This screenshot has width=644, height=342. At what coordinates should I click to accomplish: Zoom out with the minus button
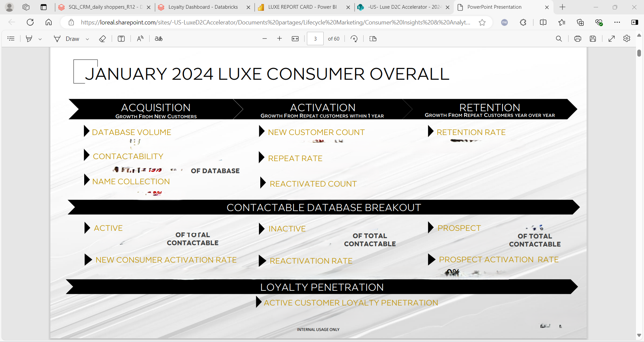pos(265,39)
